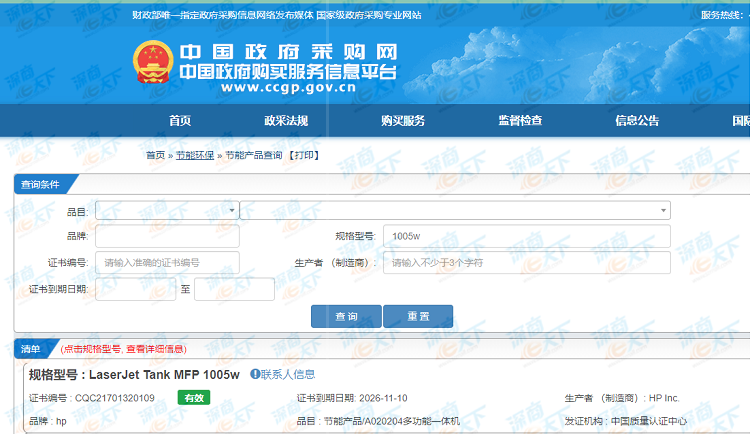Click the www.ccgp.gov.cn site URL text

pos(288,88)
